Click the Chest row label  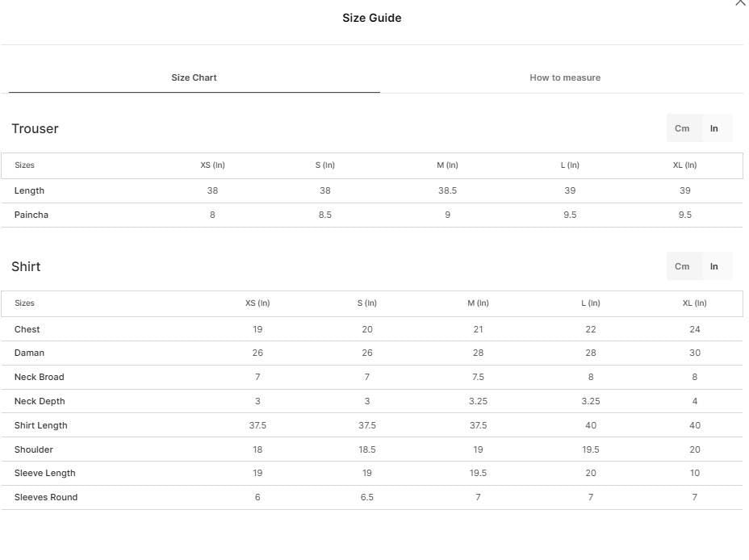pyautogui.click(x=27, y=329)
